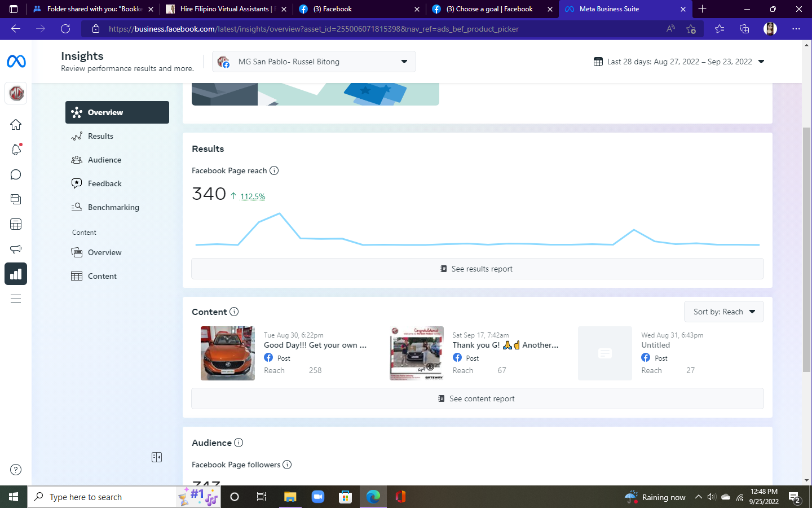
Task: Click the Help question mark icon
Action: coord(16,470)
